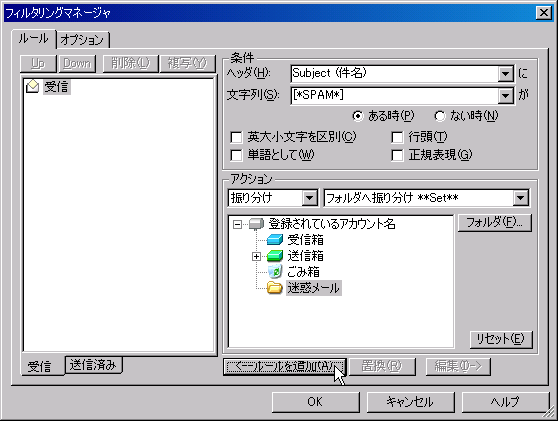Click the <--ルールを追加 button

click(285, 367)
